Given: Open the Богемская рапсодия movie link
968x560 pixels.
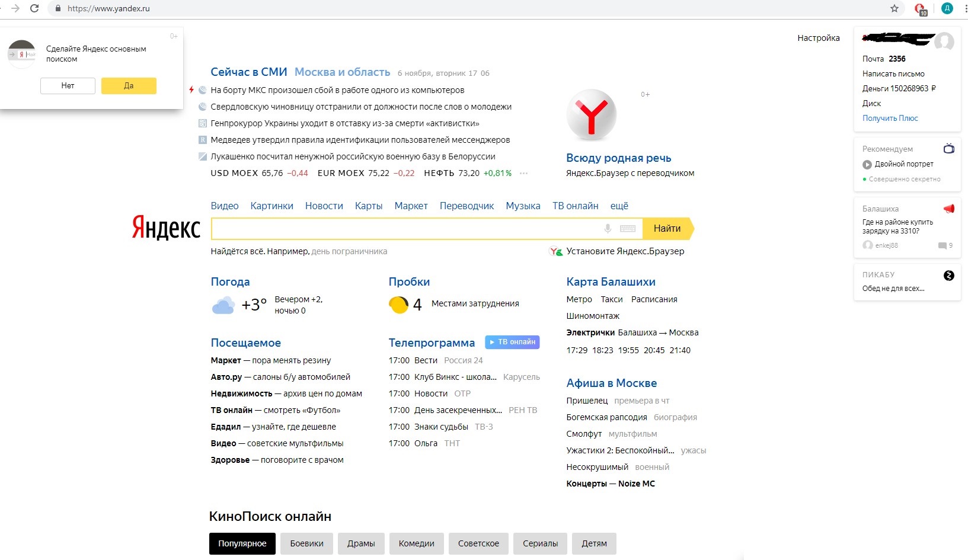Looking at the screenshot, I should pyautogui.click(x=606, y=417).
